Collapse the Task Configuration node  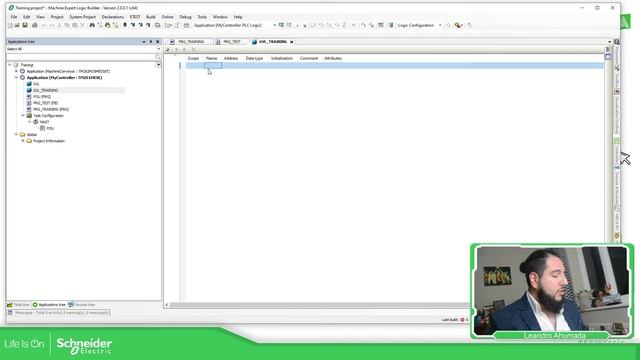click(23, 116)
